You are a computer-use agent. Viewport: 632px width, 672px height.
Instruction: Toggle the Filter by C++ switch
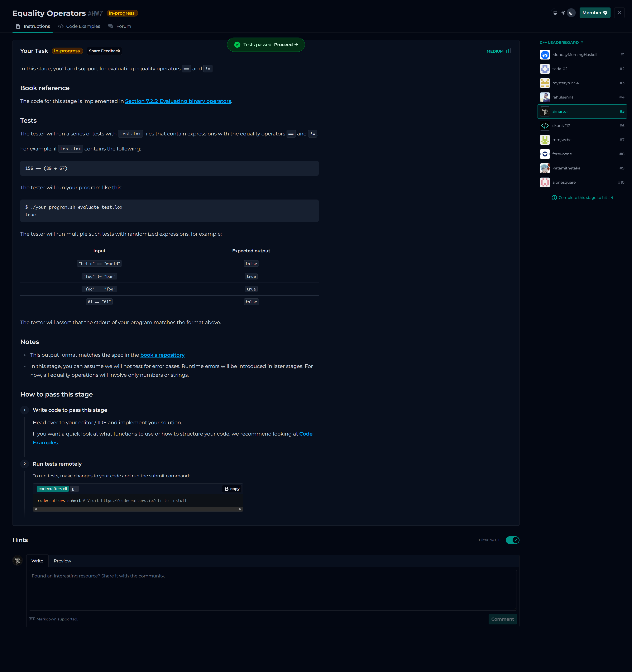point(512,540)
